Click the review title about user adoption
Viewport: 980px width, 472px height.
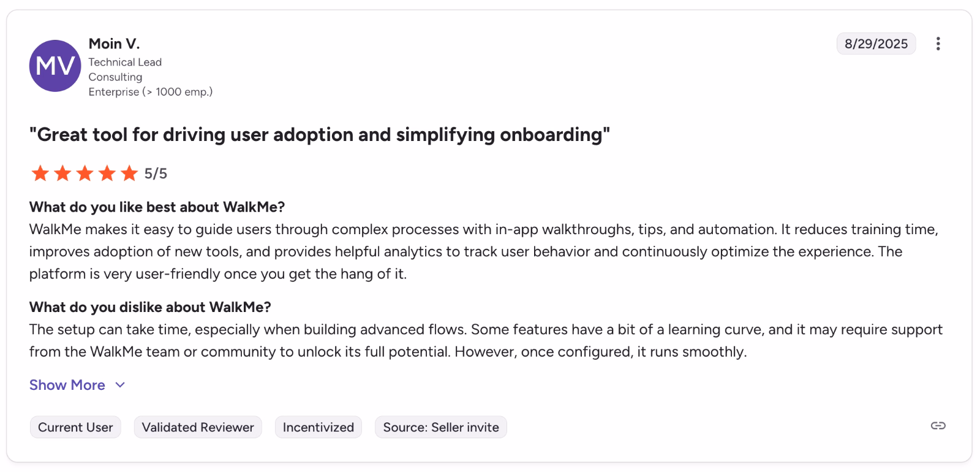[320, 134]
